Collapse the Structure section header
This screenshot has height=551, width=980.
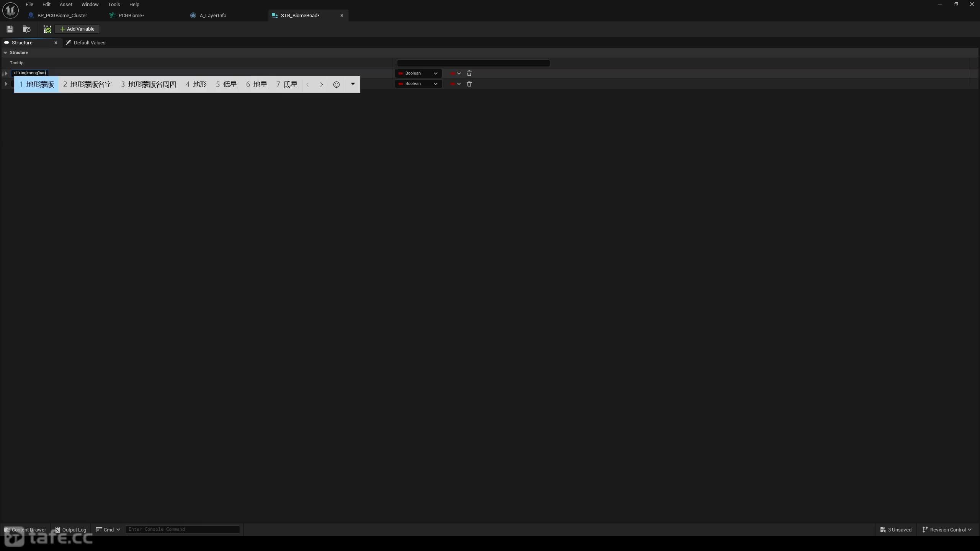coord(5,52)
